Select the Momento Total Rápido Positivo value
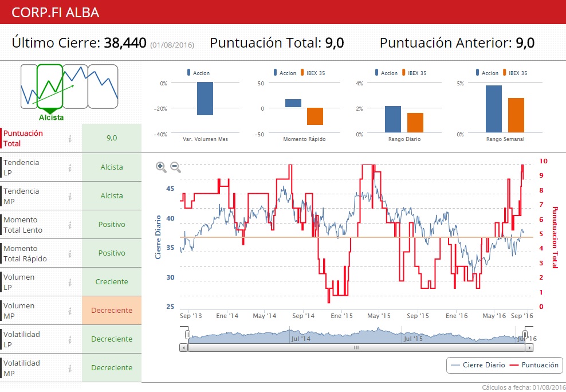566x392 pixels. tap(112, 253)
